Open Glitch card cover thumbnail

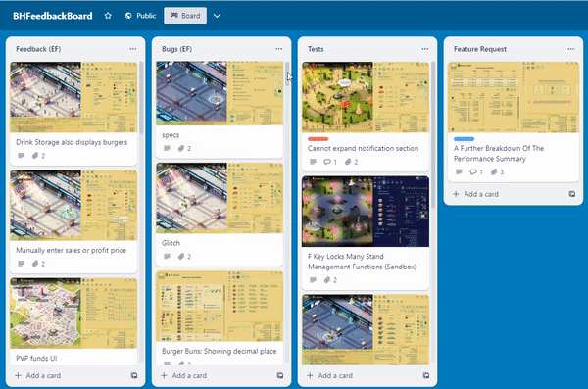[220, 198]
